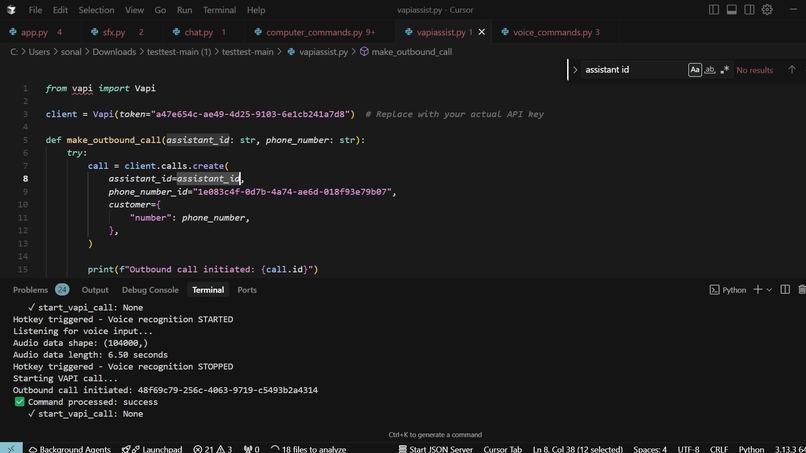Click the Python terminal profile label
806x453 pixels.
pos(728,290)
